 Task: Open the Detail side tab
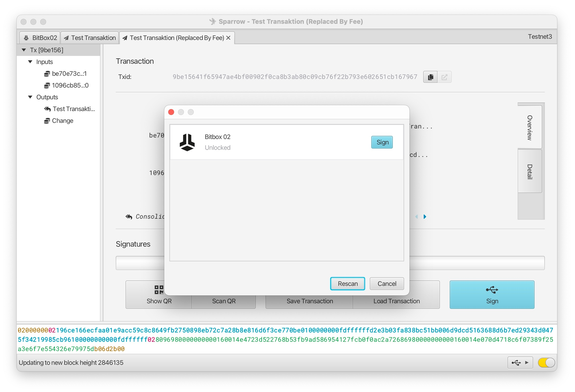click(529, 171)
